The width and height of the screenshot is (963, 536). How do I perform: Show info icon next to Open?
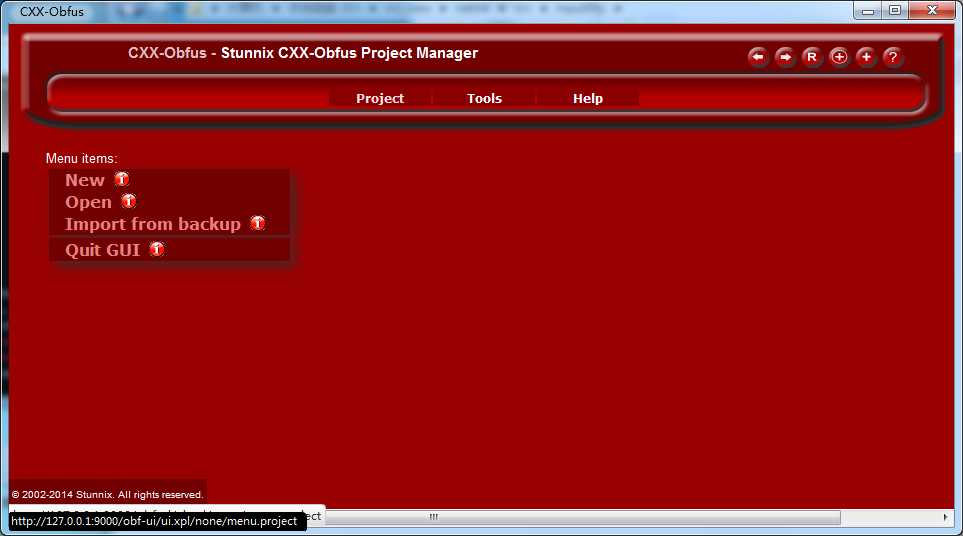tap(128, 201)
